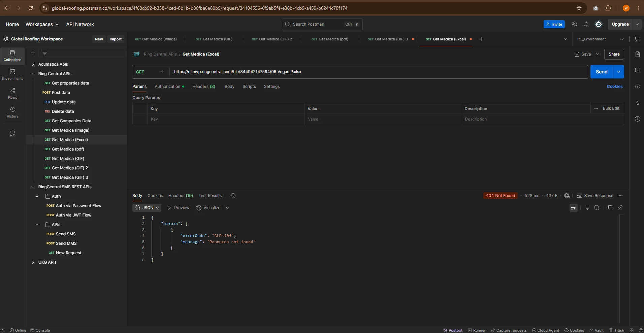Click the configure sidebar apps icon
Image resolution: width=644 pixels, height=333 pixels.
(x=12, y=133)
